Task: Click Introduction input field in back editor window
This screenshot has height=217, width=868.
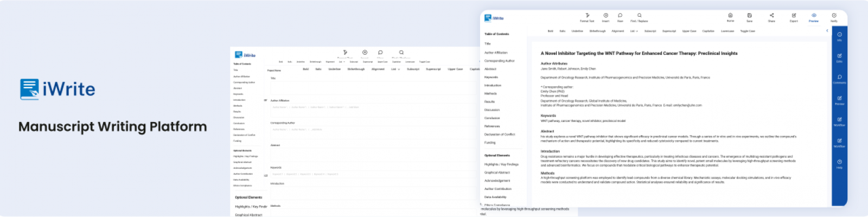Action: tap(374, 193)
